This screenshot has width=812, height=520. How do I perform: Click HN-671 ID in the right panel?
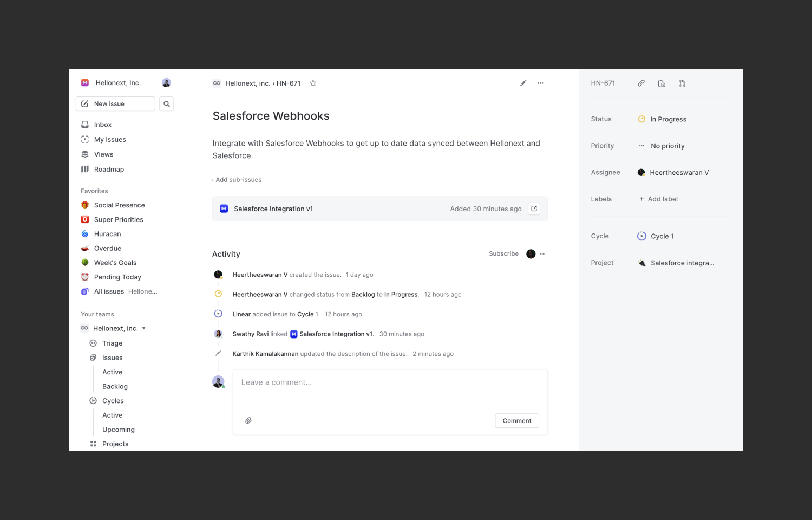point(603,83)
